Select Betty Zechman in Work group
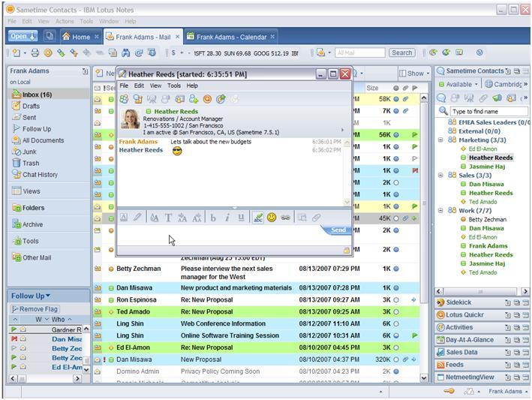Viewport: 532px width, 400px height. pos(487,219)
